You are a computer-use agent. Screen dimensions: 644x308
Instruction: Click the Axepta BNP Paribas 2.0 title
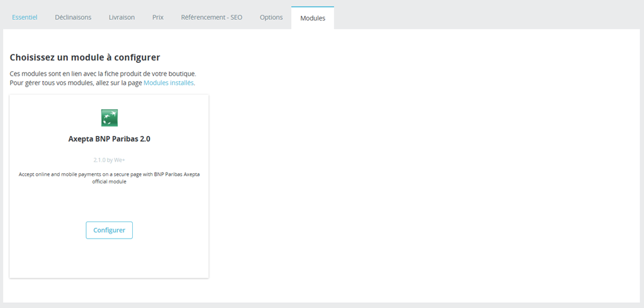click(x=109, y=138)
